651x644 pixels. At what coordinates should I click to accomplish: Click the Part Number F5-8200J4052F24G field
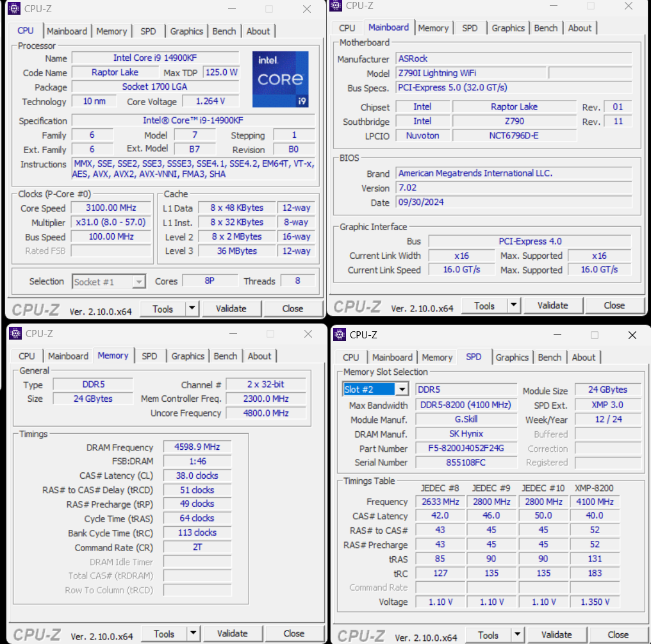pyautogui.click(x=466, y=449)
